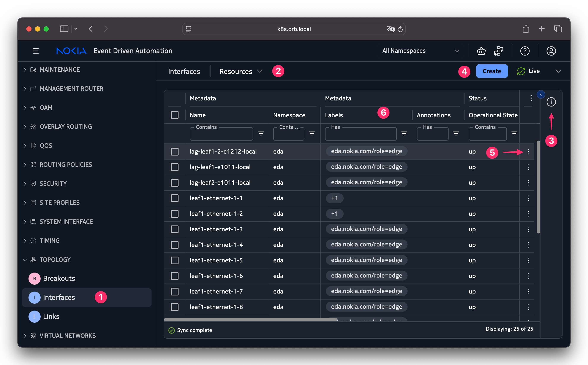588x365 pixels.
Task: Open row actions for lag-leaf1-e1011-local
Action: pyautogui.click(x=528, y=167)
